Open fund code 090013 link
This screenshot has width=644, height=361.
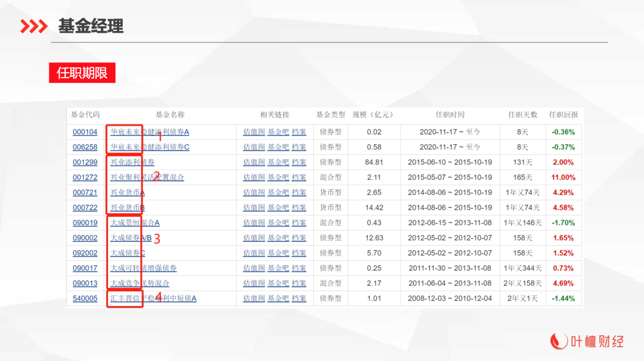tap(85, 284)
